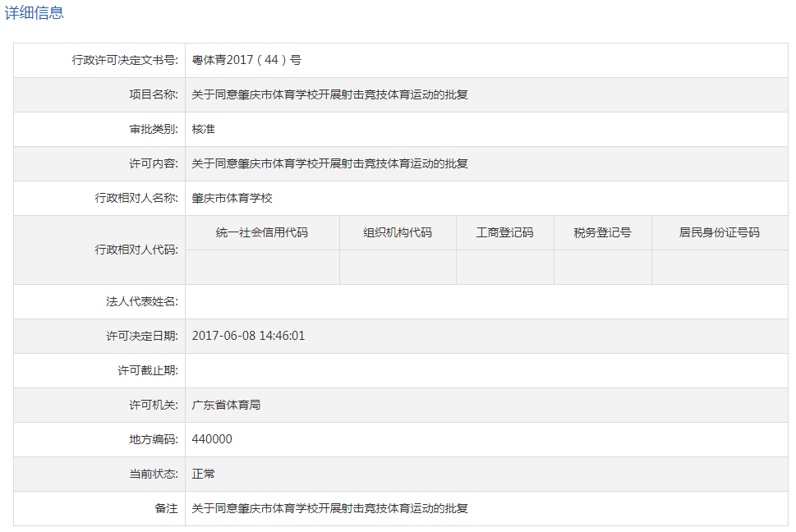This screenshot has width=796, height=532.
Task: Click empty cell under 统一社会信用代码
Action: pyautogui.click(x=262, y=267)
